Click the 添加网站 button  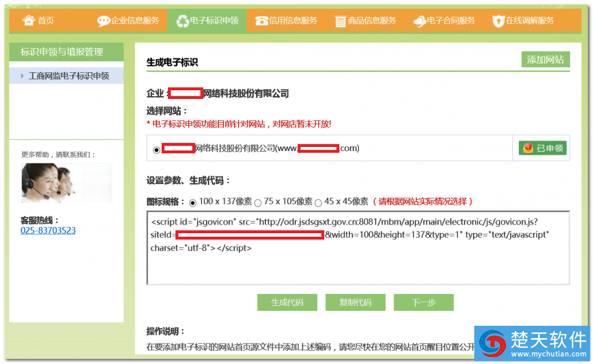(546, 60)
